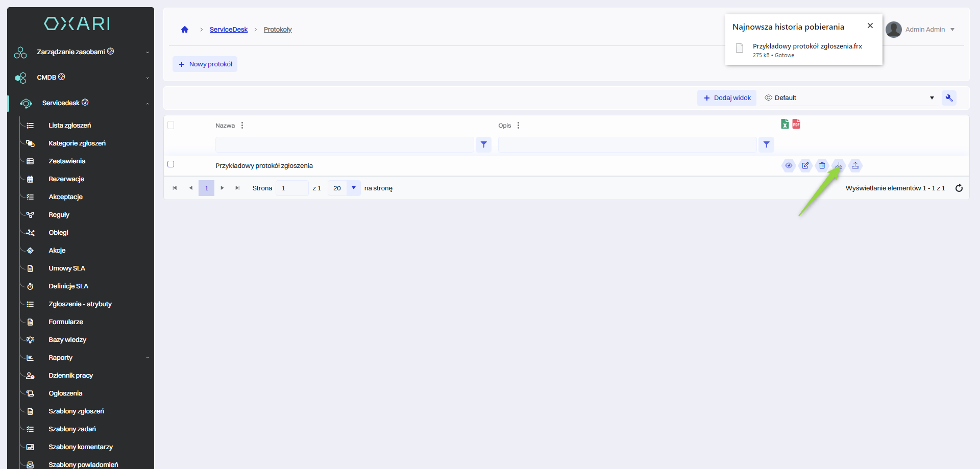Export the list to Excel

[785, 124]
